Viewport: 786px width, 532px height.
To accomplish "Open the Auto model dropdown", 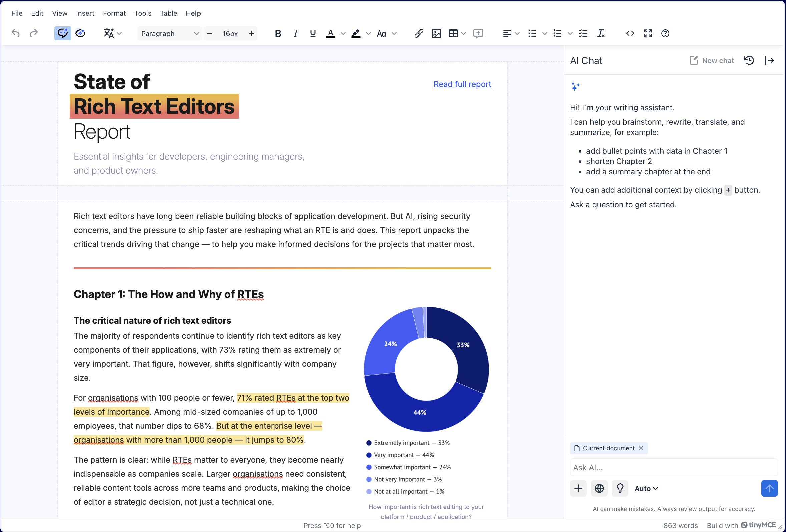I will tap(646, 488).
